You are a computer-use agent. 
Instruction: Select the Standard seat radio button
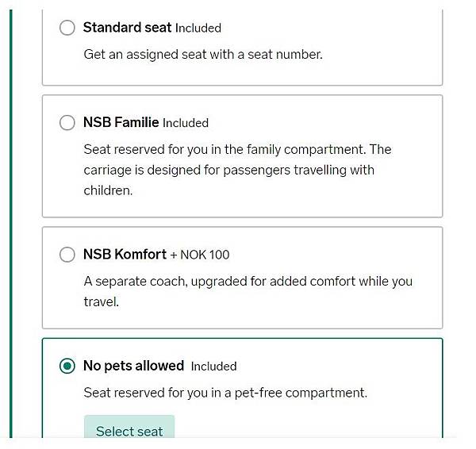pyautogui.click(x=67, y=28)
